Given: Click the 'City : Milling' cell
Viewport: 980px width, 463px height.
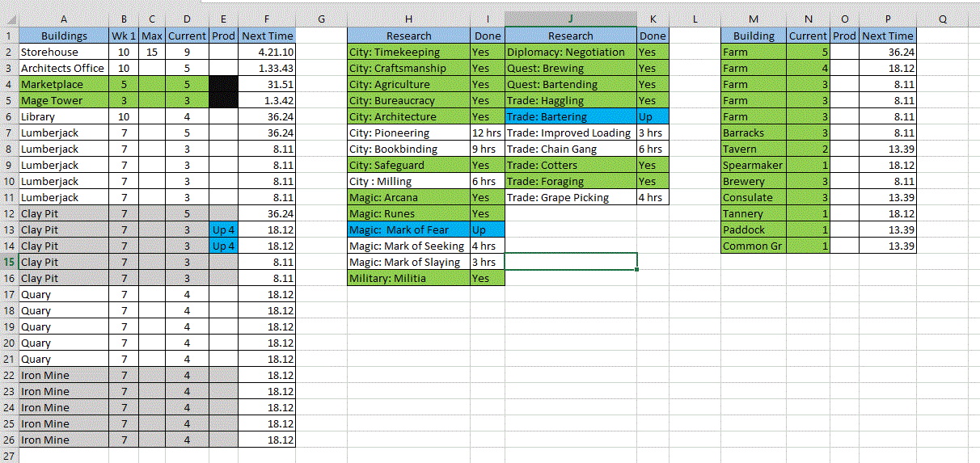Looking at the screenshot, I should tap(408, 181).
